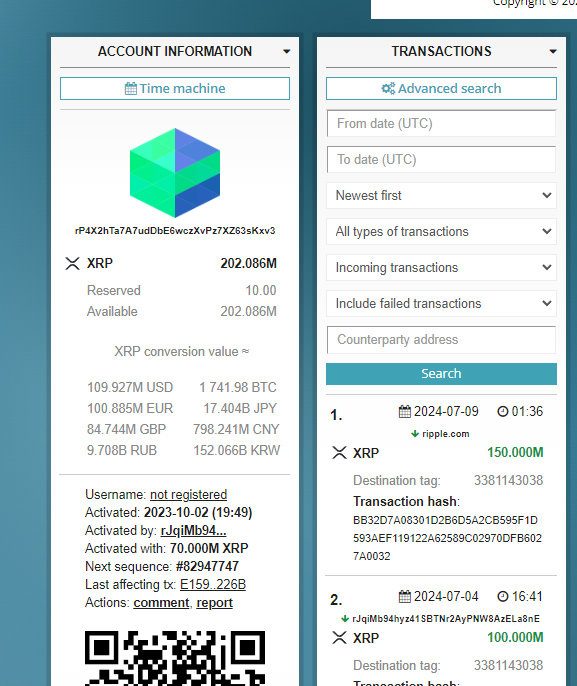Select account address rP4X2hTa7A7udDbE6wczXvPz7XZ63sKxv3
The height and width of the screenshot is (686, 577).
coord(175,231)
